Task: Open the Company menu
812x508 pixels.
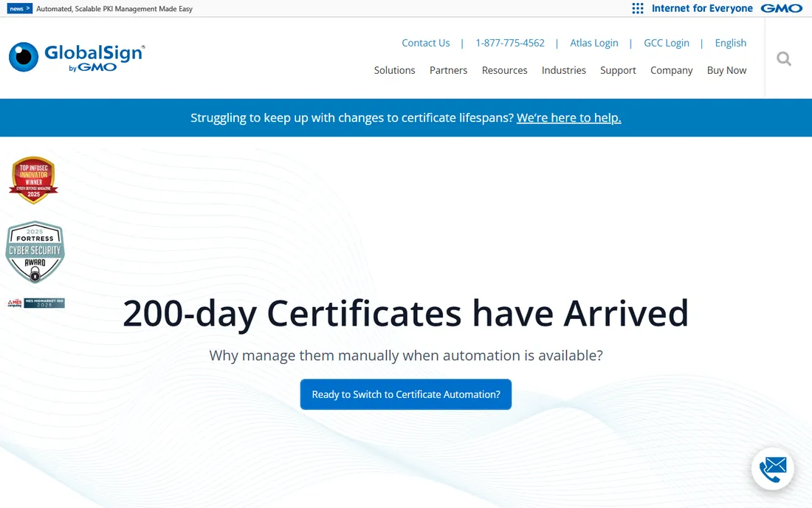Action: pyautogui.click(x=671, y=70)
